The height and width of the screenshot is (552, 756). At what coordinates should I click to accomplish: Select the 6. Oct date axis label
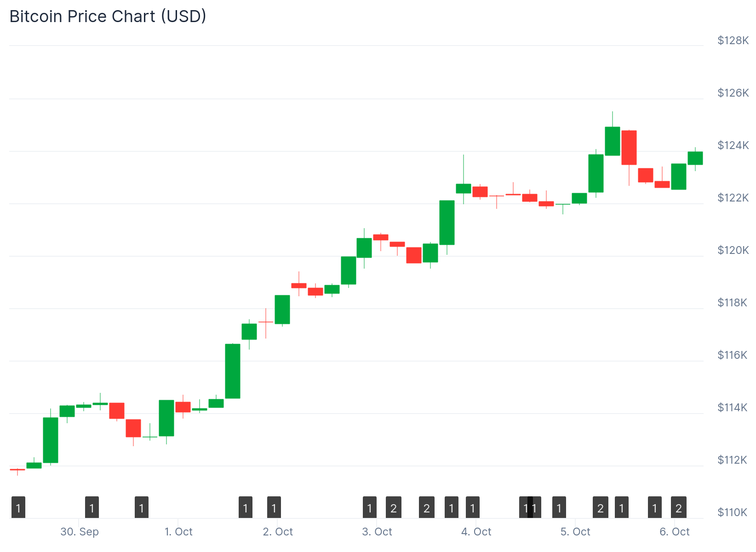[675, 532]
